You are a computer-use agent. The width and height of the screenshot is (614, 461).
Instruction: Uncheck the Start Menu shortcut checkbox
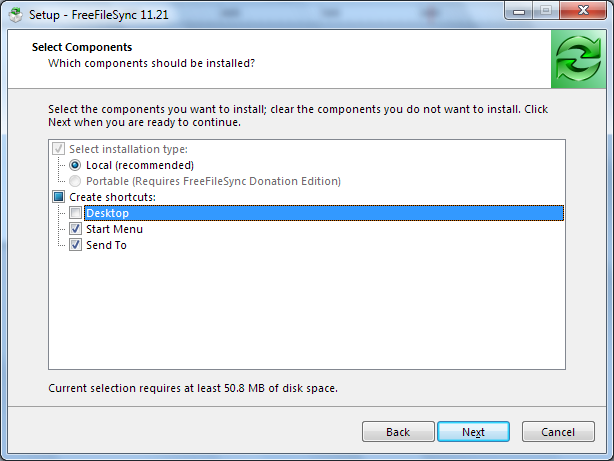(76, 229)
